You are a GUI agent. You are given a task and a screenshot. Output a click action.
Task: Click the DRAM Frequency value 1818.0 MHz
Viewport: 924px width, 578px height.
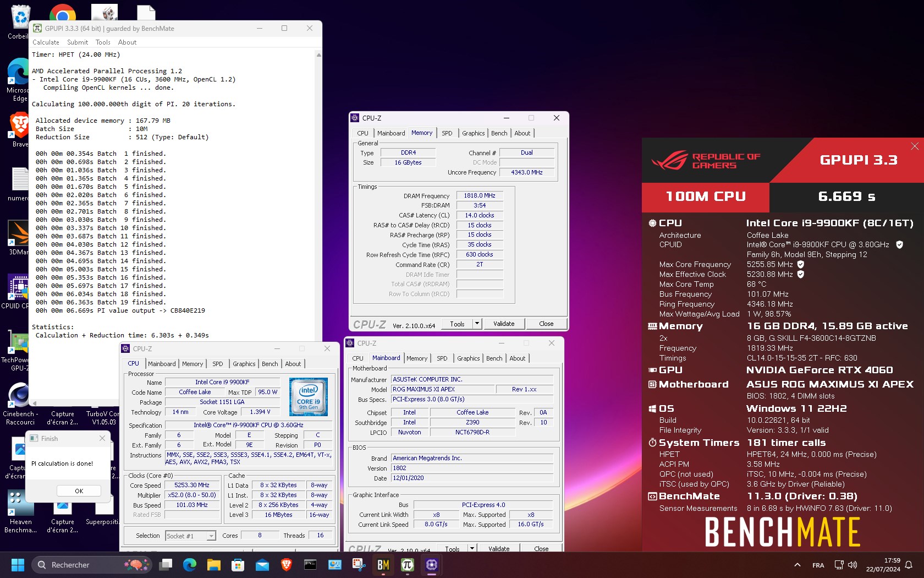[x=480, y=195]
